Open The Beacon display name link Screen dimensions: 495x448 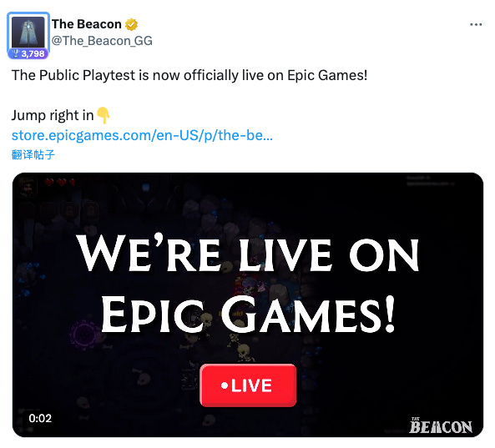tap(87, 24)
